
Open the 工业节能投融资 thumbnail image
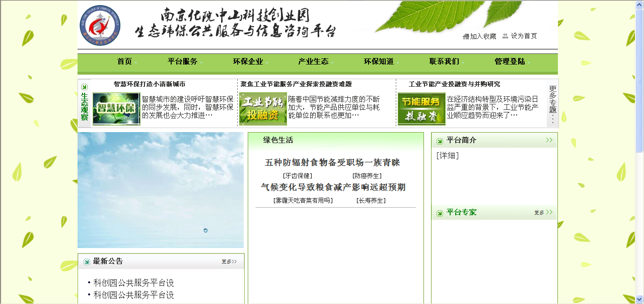tap(263, 108)
